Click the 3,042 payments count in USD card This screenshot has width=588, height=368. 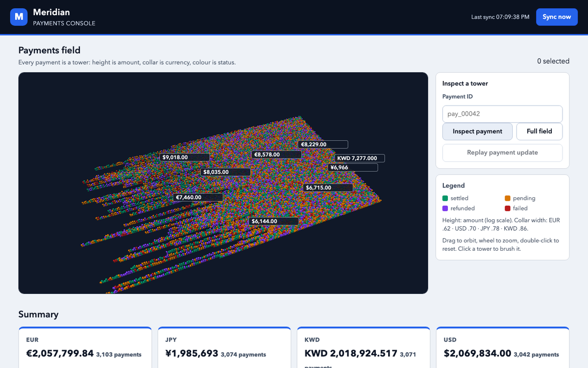(537, 354)
